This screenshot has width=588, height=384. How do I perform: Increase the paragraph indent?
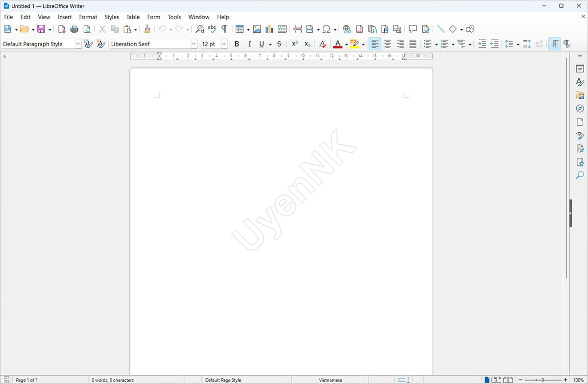point(482,44)
